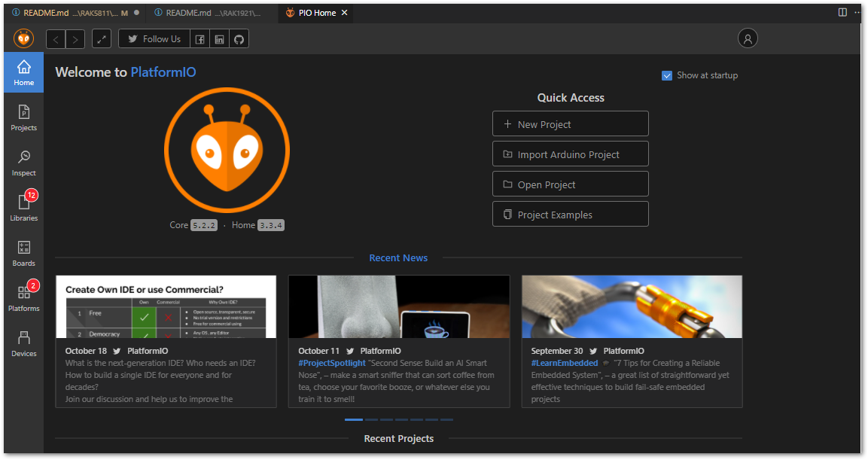The width and height of the screenshot is (868, 460).
Task: Select the first news carousel indicator
Action: 354,419
